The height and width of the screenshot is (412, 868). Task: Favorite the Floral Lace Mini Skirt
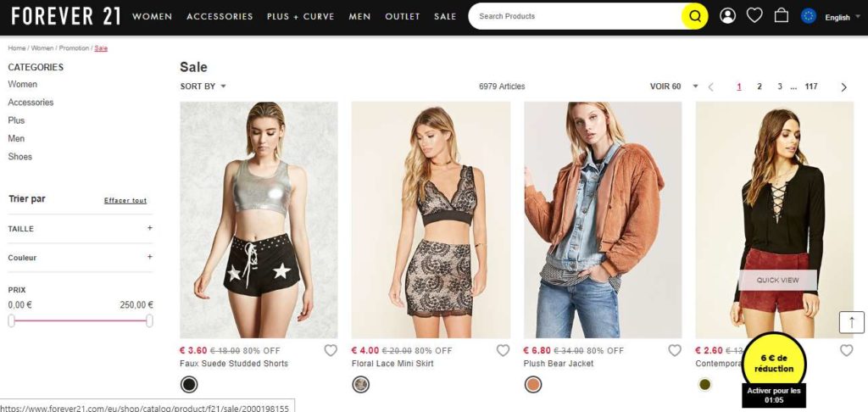pos(503,350)
